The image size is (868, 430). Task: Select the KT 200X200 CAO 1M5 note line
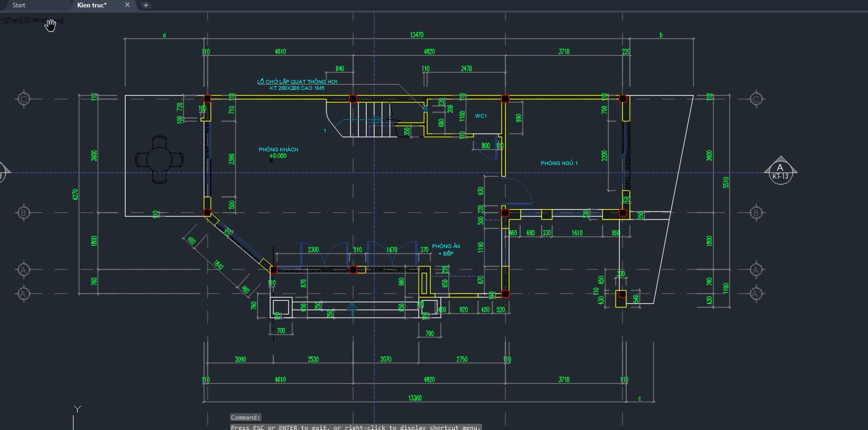[297, 88]
